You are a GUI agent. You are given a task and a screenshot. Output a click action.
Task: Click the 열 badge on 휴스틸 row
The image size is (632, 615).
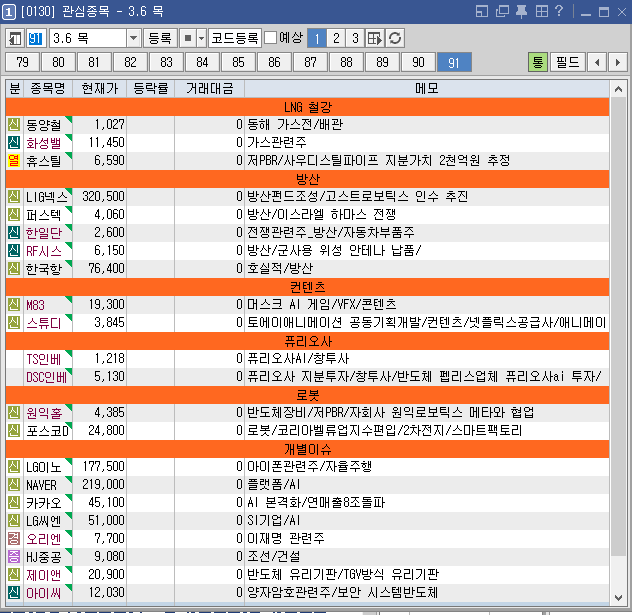coord(14,160)
